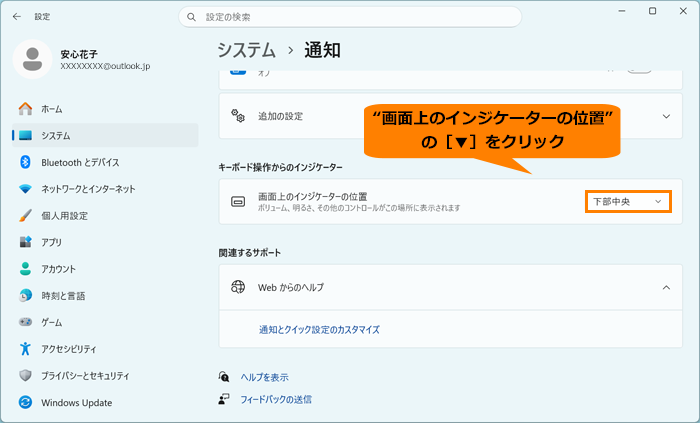Screen dimensions: 700x423
Task: Close the Settings window
Action: (x=683, y=11)
